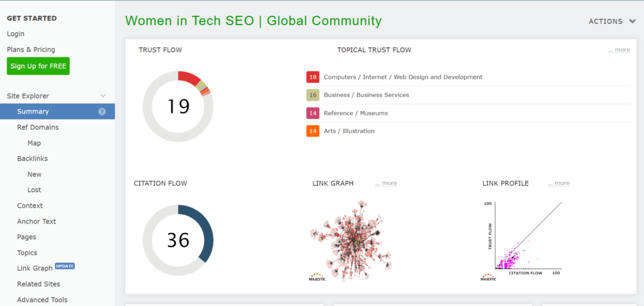Open the Link Graph network thumbnail
Screen dimensions: 644x306
click(x=350, y=241)
